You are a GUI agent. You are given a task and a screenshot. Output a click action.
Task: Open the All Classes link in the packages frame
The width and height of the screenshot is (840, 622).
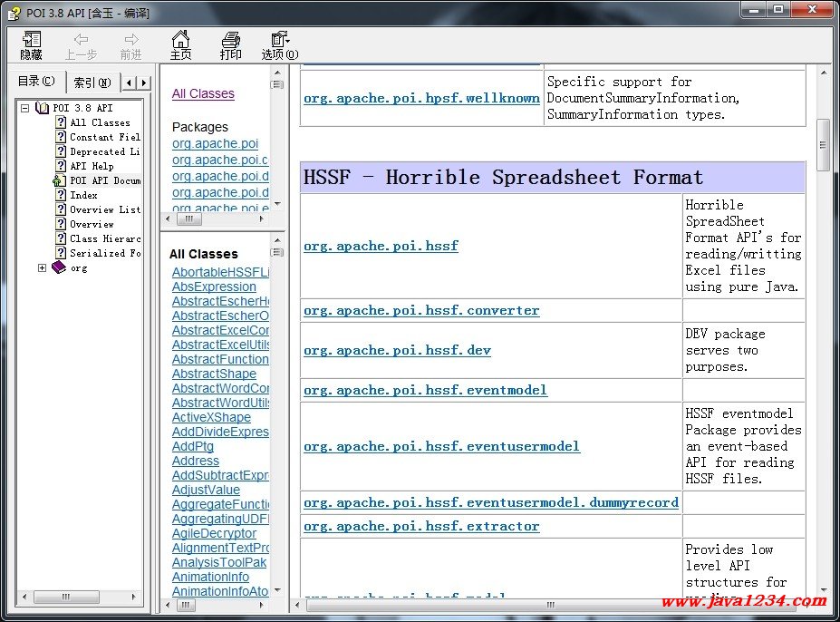click(203, 93)
